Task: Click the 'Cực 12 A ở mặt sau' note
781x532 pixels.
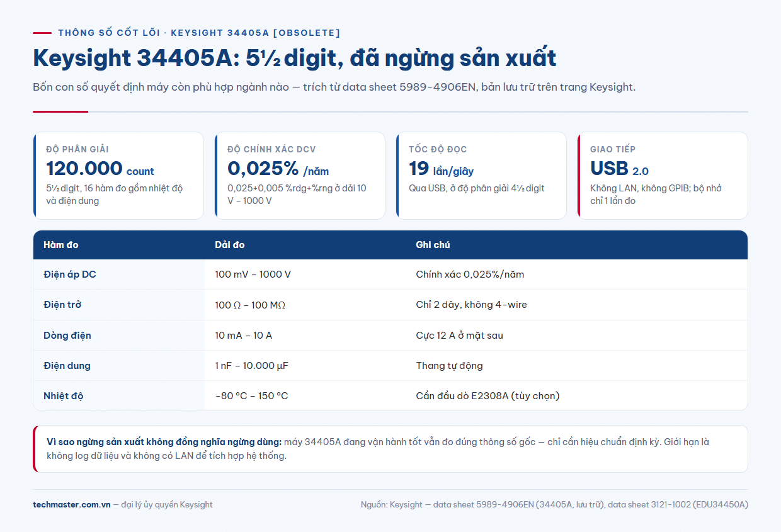Action: (459, 336)
